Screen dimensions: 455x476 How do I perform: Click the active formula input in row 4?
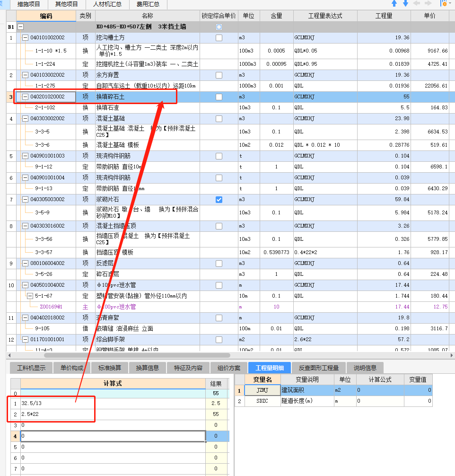pos(113,436)
